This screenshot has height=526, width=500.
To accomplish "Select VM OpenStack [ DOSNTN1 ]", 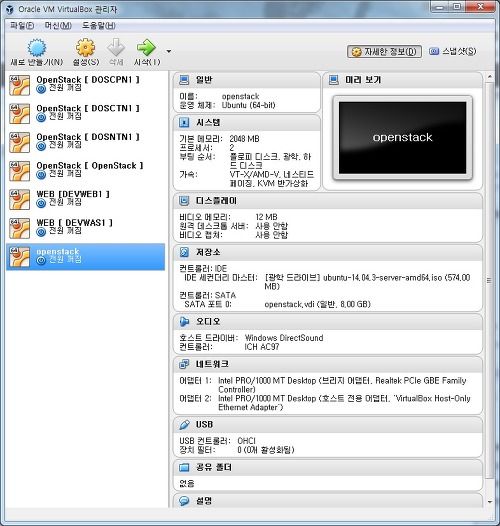I will click(x=86, y=142).
